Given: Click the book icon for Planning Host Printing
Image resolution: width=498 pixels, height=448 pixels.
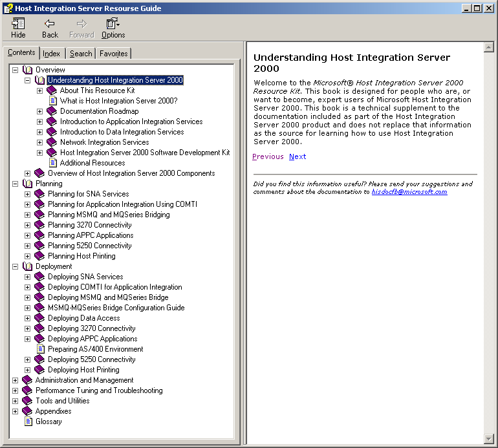Looking at the screenshot, I should [39, 256].
